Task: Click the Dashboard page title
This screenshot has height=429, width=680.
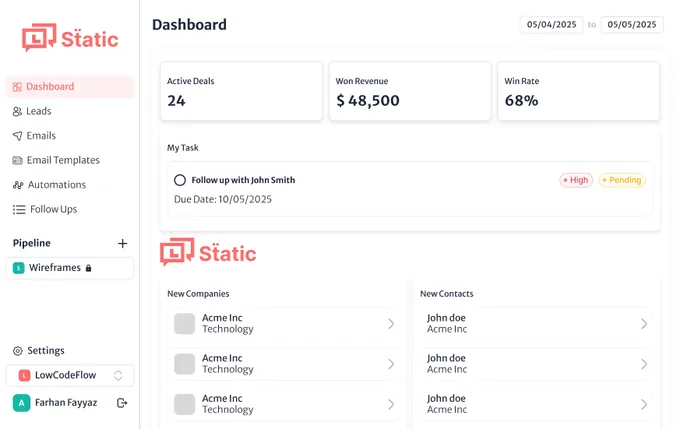Action: 190,25
